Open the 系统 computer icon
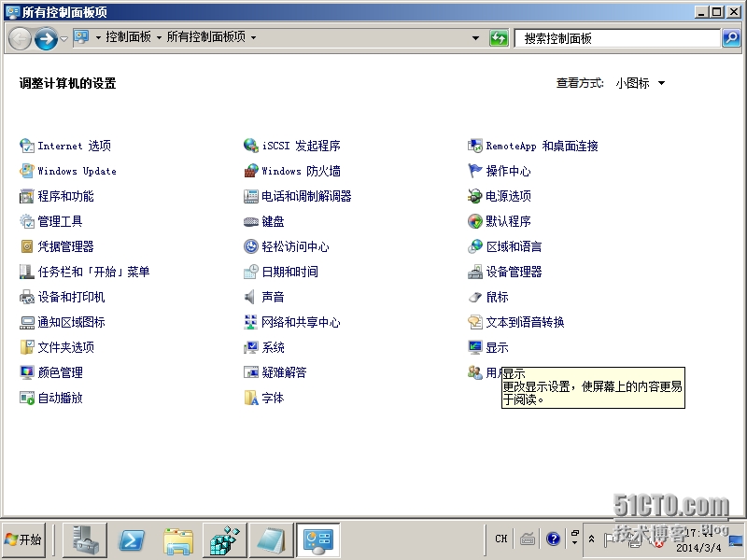This screenshot has width=747, height=560. coord(251,347)
